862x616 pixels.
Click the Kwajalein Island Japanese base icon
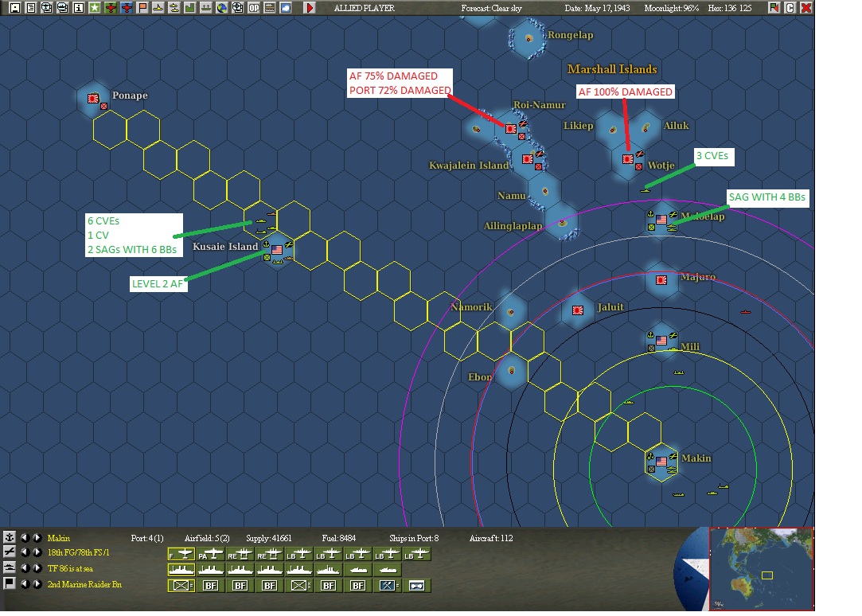click(x=528, y=159)
